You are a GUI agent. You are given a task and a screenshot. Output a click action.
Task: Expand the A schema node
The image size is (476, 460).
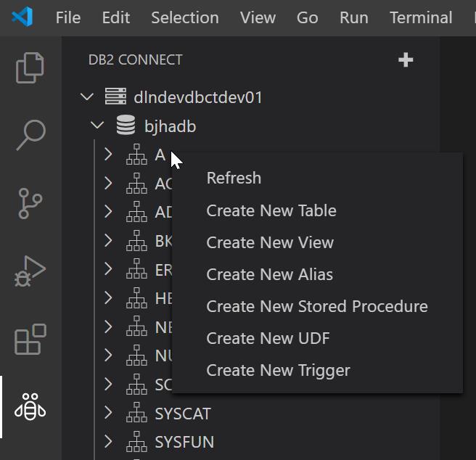point(108,155)
